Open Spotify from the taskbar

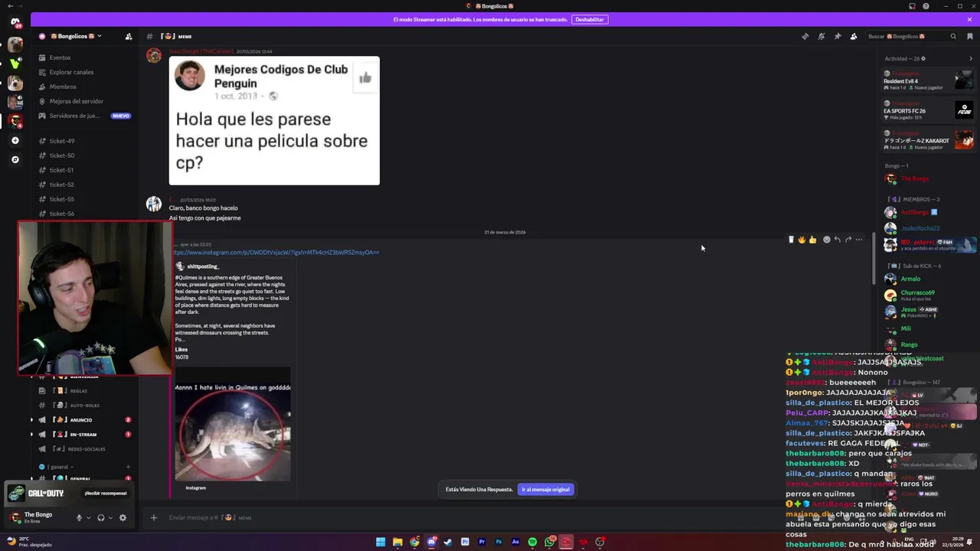(532, 542)
